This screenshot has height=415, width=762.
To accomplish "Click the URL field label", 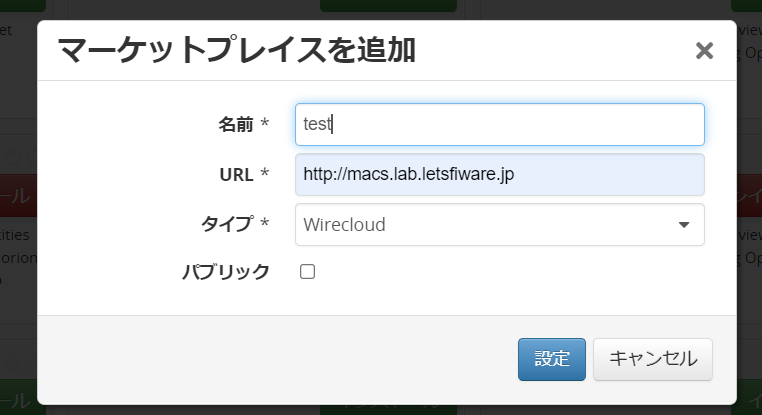I will 236,174.
